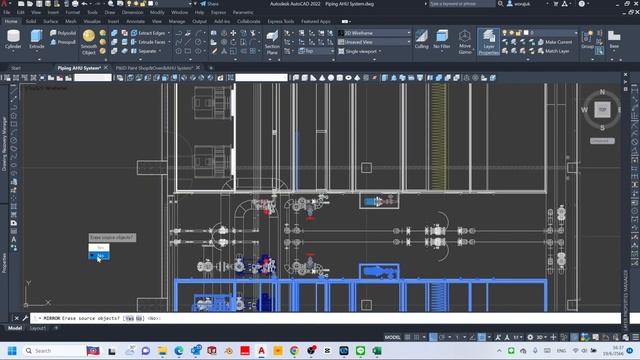This screenshot has height=360, width=640.
Task: Click the Model layout tab
Action: point(15,328)
